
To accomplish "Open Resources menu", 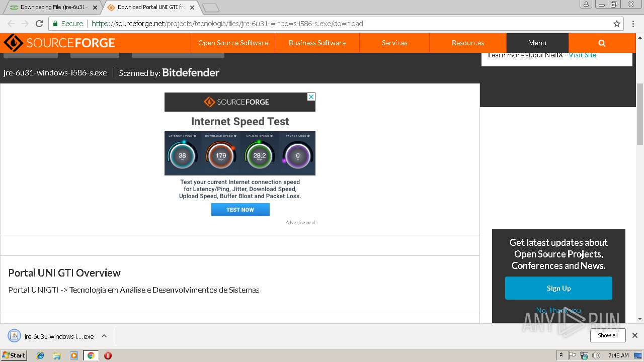I will (468, 43).
